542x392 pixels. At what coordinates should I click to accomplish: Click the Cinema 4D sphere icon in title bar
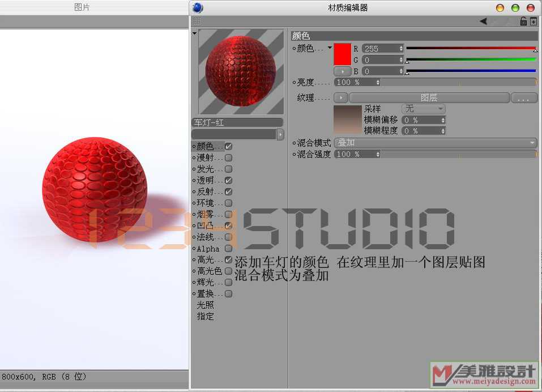[x=198, y=7]
